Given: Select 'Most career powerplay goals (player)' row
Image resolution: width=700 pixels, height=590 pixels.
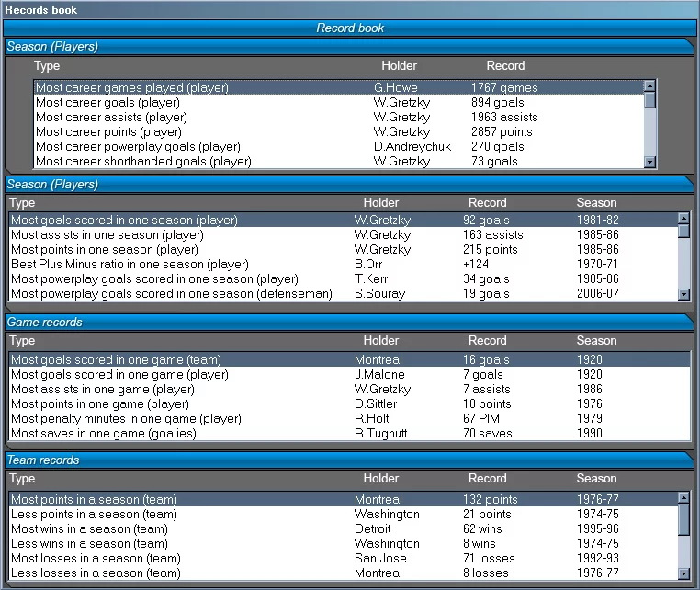Looking at the screenshot, I should point(339,146).
